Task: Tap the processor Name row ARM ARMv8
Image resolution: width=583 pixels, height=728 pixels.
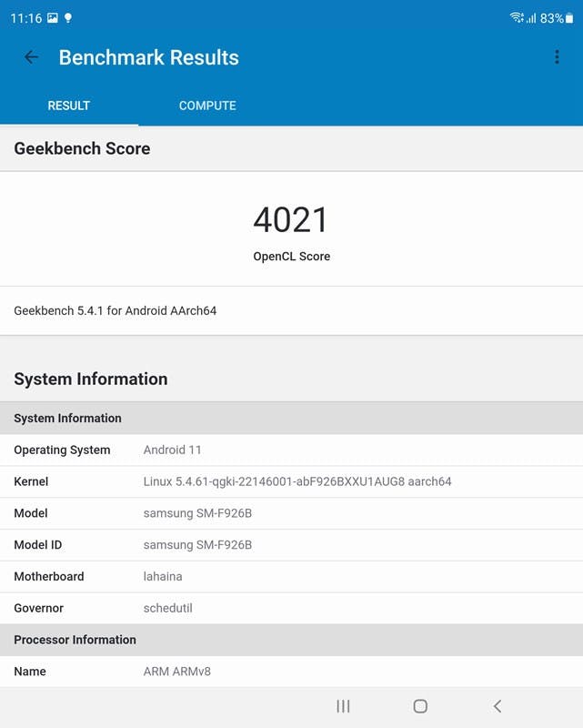Action: tap(291, 672)
